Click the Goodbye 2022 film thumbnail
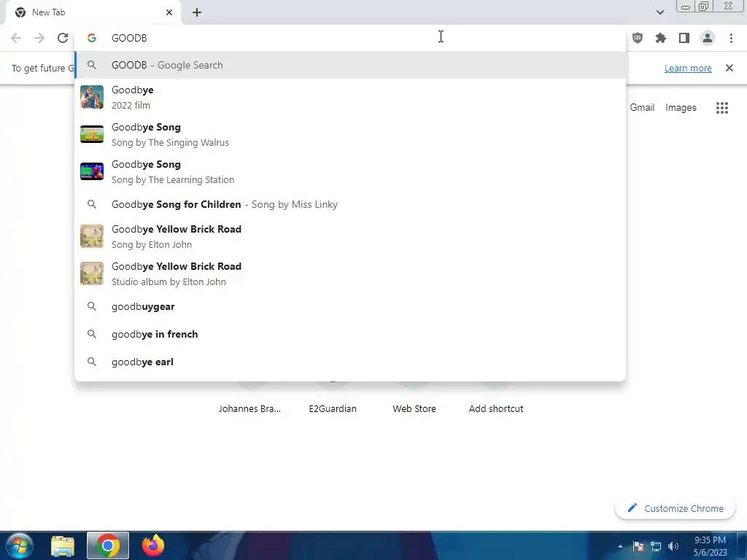The height and width of the screenshot is (560, 747). pyautogui.click(x=92, y=97)
